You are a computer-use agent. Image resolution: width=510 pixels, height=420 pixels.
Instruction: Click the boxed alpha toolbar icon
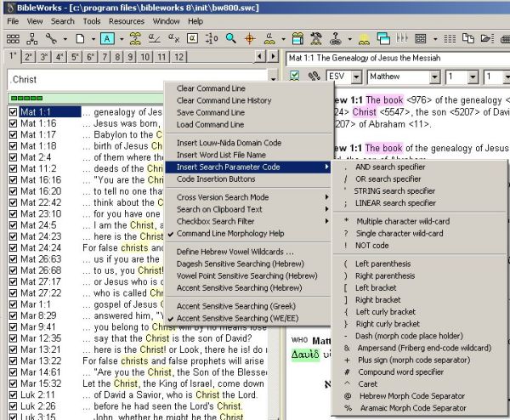pos(192,39)
